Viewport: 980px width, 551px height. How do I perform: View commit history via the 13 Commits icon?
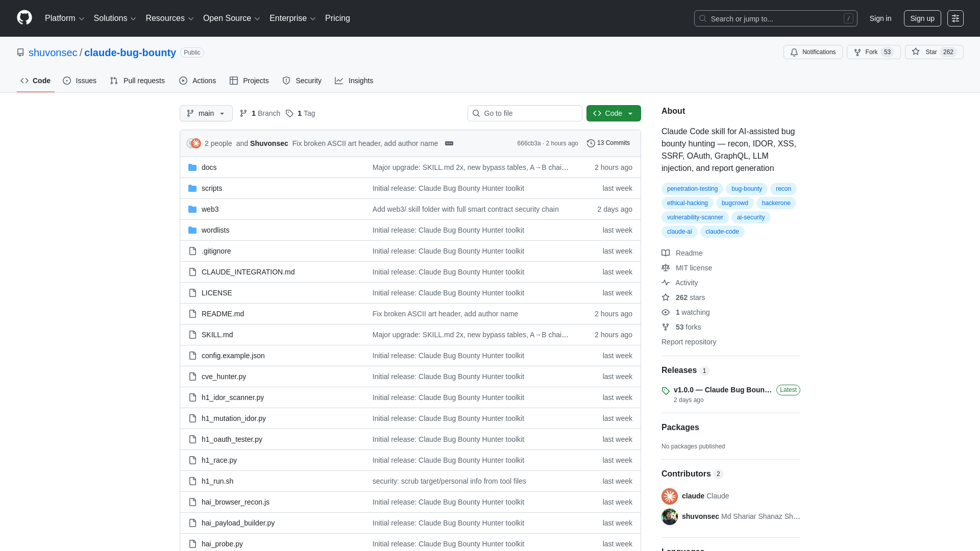pos(592,143)
